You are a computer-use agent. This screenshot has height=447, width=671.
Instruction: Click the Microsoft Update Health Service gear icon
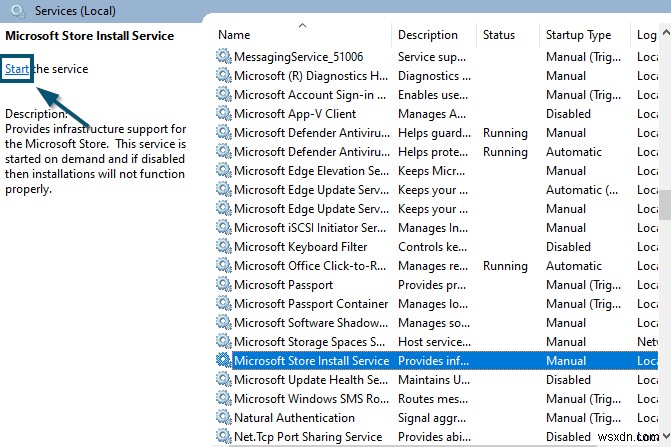pos(224,379)
